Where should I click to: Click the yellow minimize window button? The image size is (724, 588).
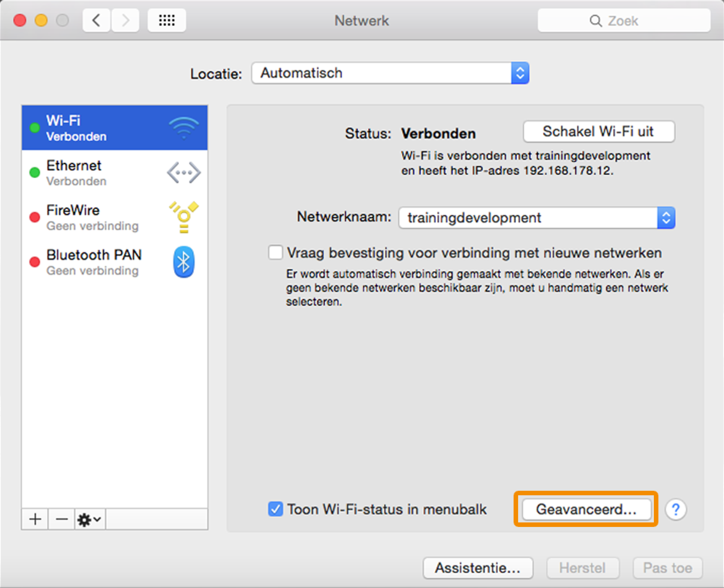(x=41, y=20)
